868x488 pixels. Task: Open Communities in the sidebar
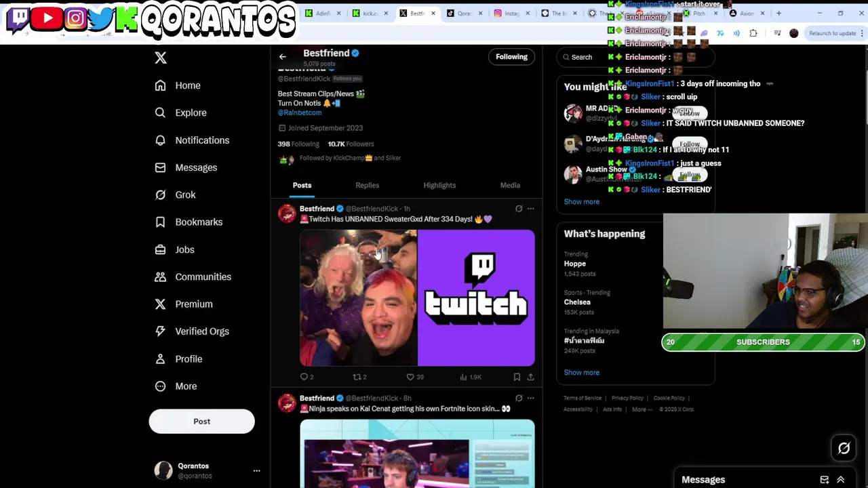(193, 277)
